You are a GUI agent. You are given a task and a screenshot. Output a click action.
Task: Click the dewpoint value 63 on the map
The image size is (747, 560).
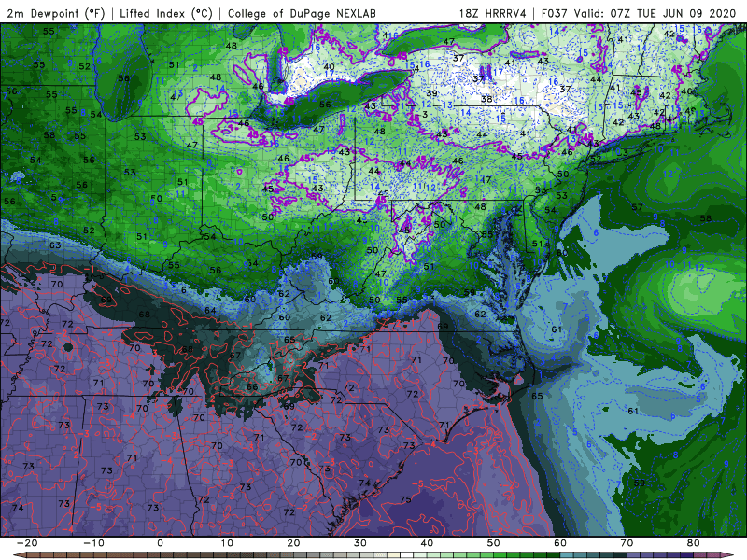tap(55, 245)
